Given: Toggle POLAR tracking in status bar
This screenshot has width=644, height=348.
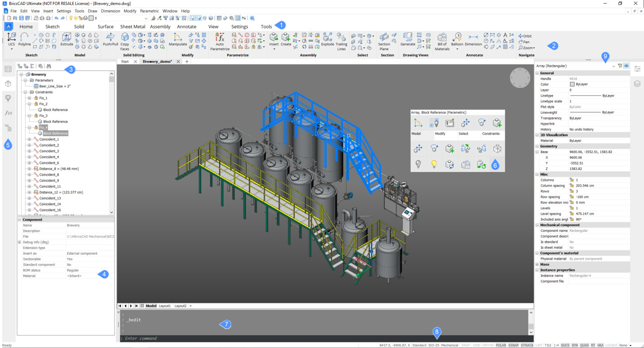Looking at the screenshot, I should click(501, 345).
